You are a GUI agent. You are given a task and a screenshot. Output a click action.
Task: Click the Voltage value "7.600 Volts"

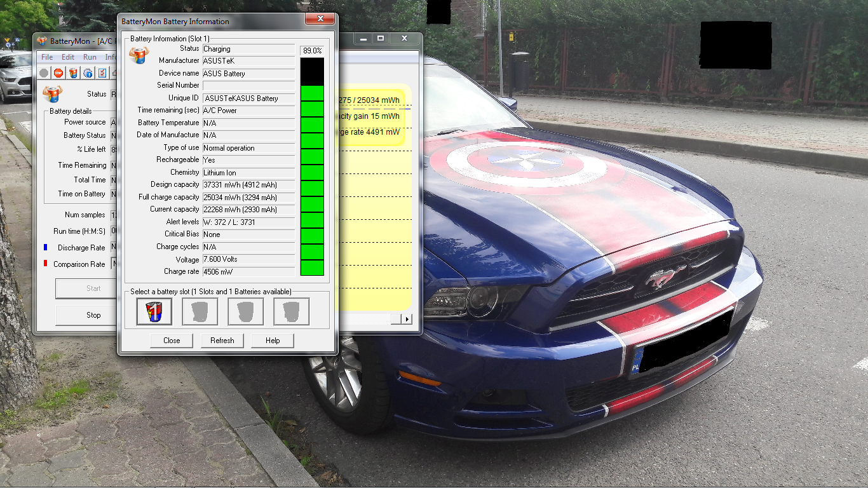pos(248,259)
